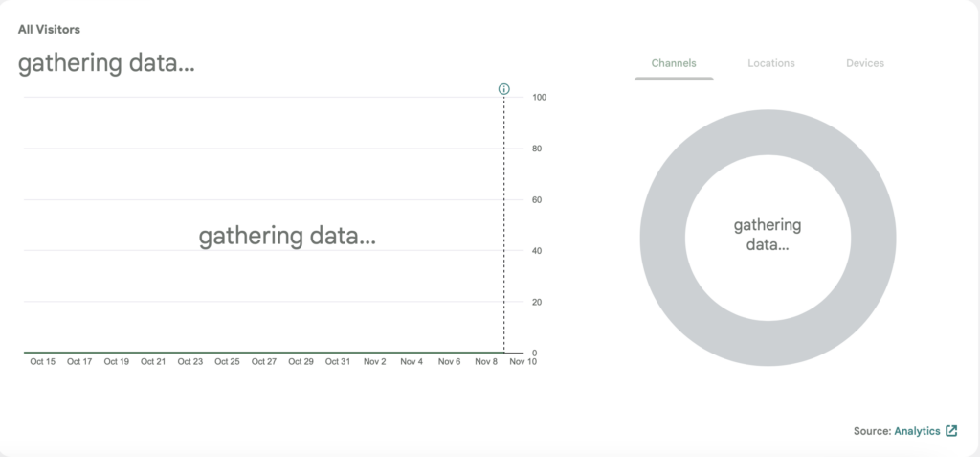The image size is (980, 457).
Task: Follow the Analytics source link
Action: tap(917, 431)
